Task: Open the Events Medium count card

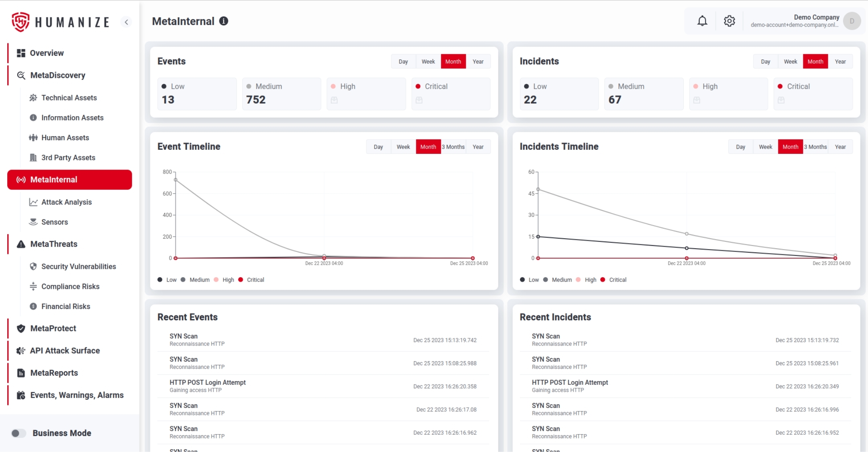Action: (x=282, y=94)
